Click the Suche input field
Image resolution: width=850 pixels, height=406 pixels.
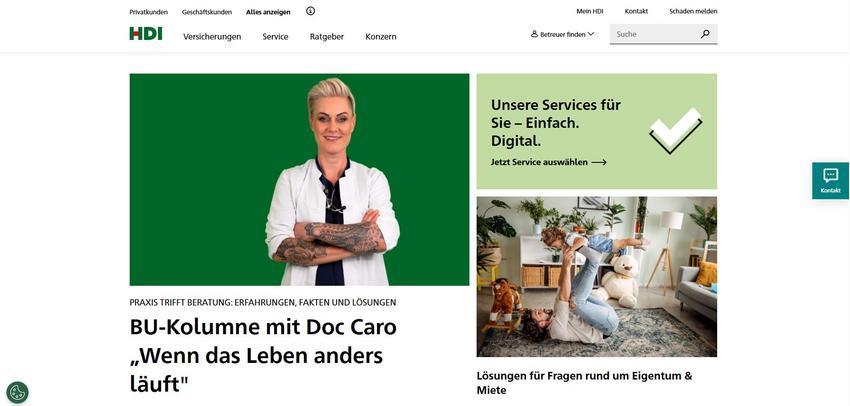655,34
